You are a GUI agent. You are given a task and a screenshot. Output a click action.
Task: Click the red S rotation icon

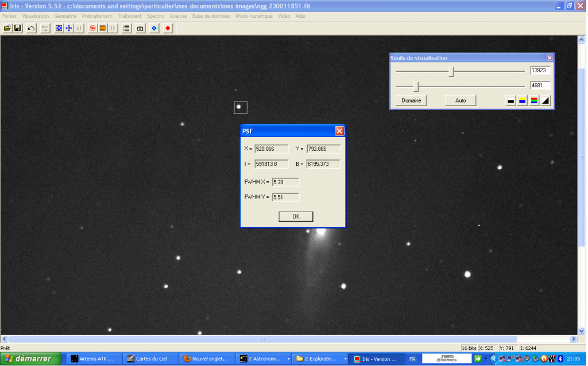click(x=92, y=28)
